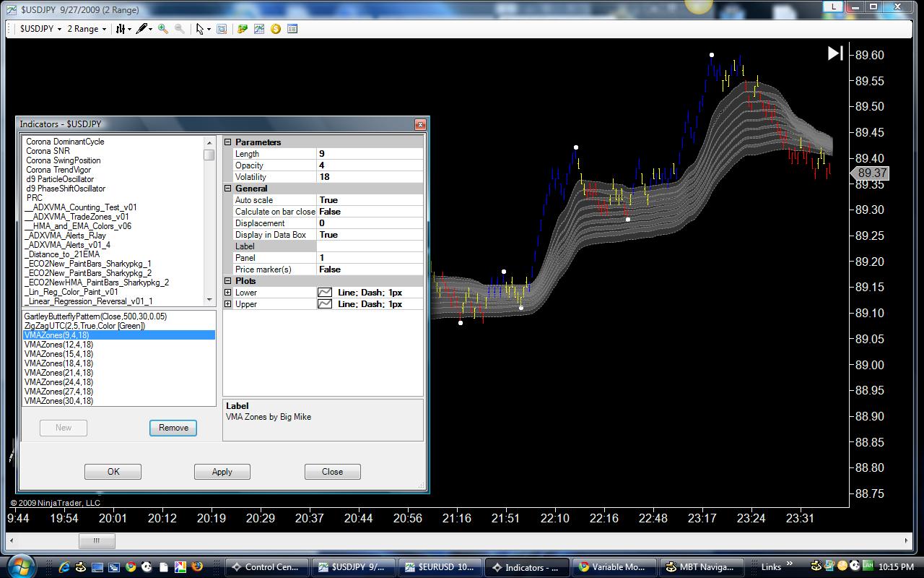Viewport: 924px width, 578px height.
Task: Click the Apply button
Action: (222, 472)
